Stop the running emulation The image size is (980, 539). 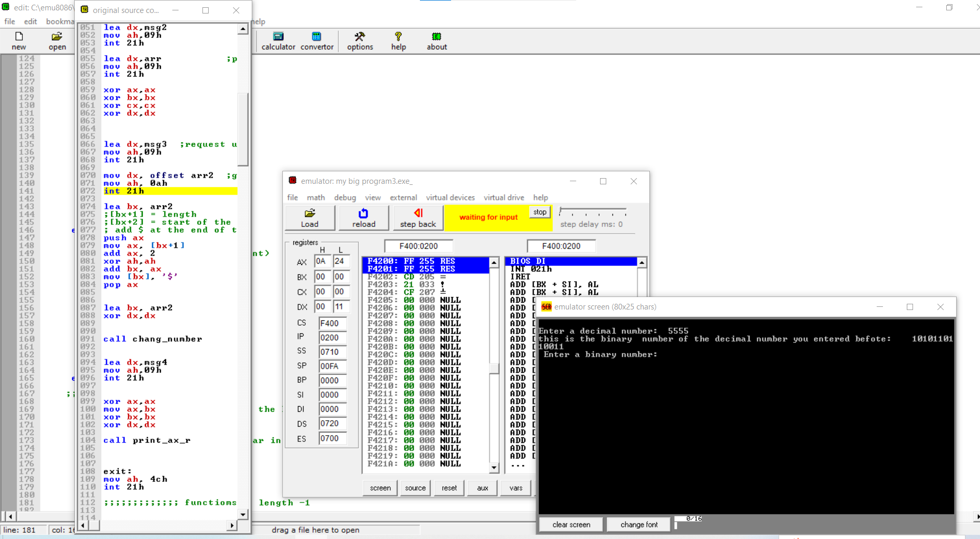pyautogui.click(x=540, y=212)
